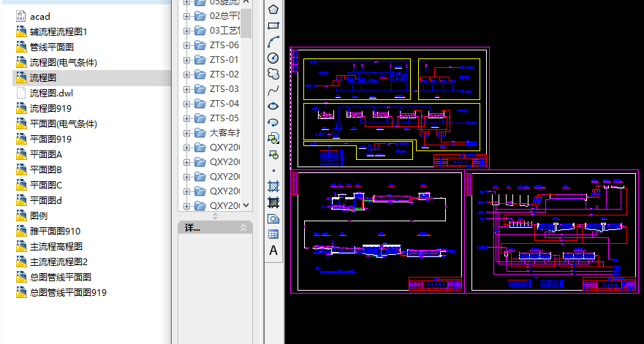Screen dimensions: 644x344
Task: Select the 主流程流程图2 drawing file
Action: [x=52, y=262]
